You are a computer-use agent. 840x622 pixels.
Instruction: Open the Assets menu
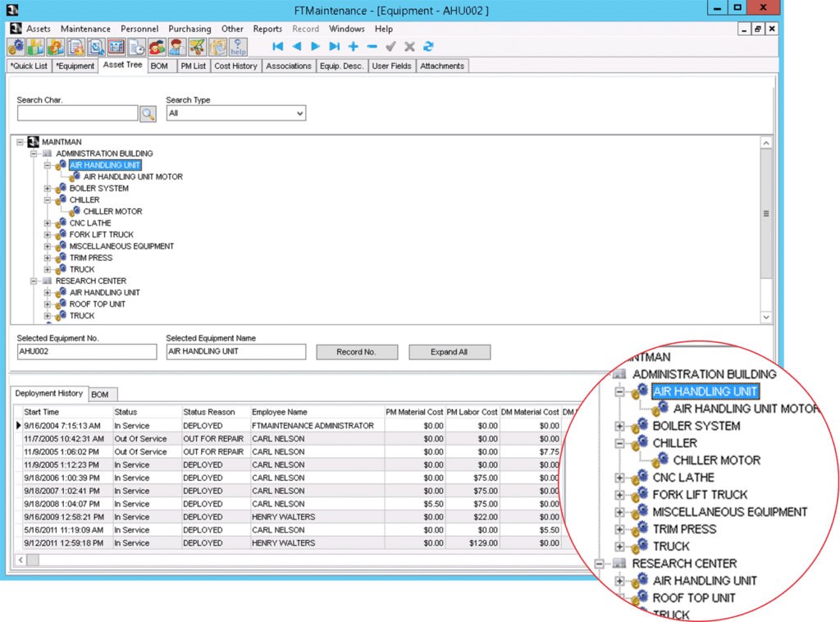[39, 29]
